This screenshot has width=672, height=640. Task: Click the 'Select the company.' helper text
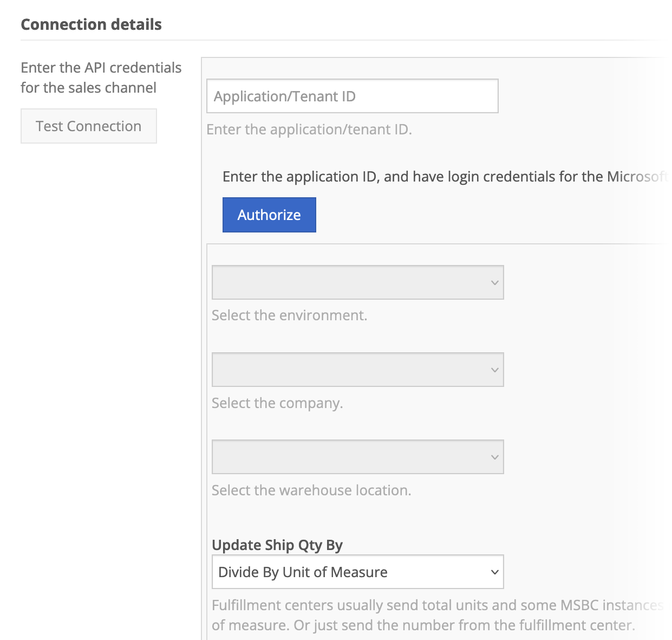tap(277, 403)
